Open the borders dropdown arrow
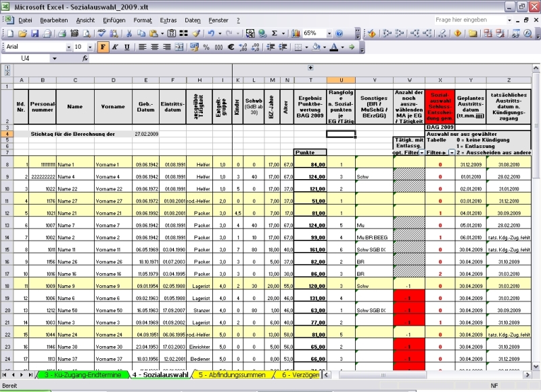Screen dimensions: 541x392 (x=306, y=47)
